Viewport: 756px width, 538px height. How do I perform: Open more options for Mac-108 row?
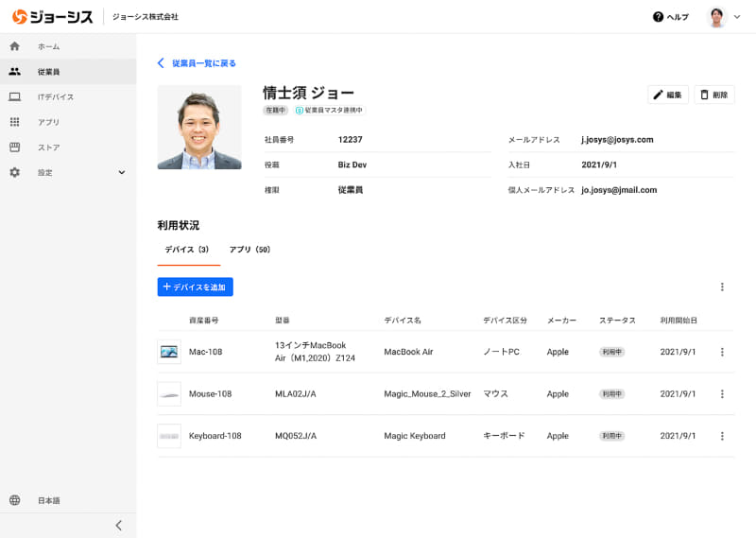point(722,352)
